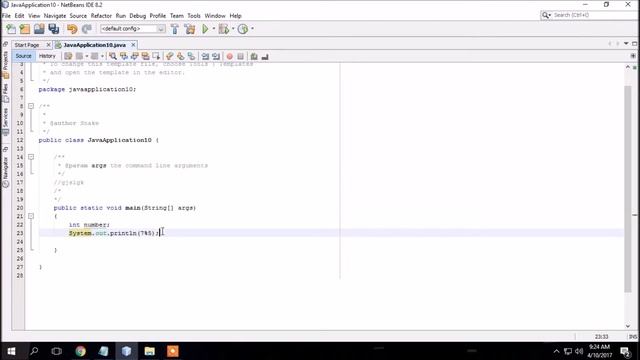Open the Run Project dropdown arrow
The image size is (640, 360).
[x=213, y=29]
